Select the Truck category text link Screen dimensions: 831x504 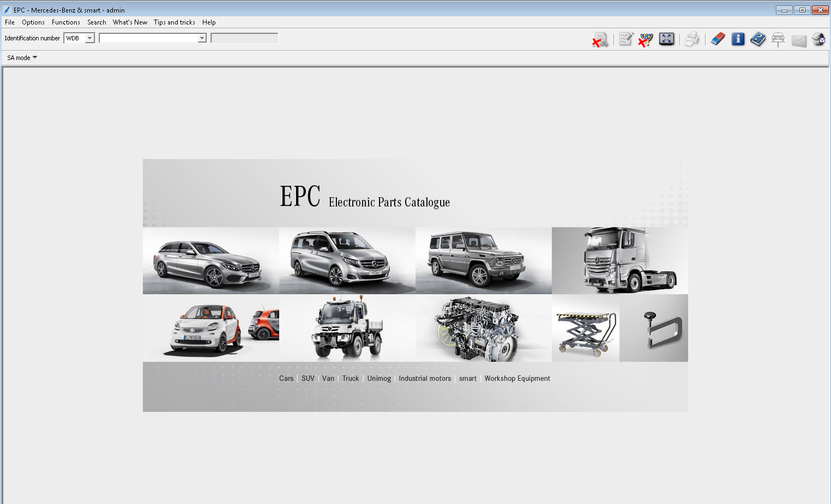350,378
